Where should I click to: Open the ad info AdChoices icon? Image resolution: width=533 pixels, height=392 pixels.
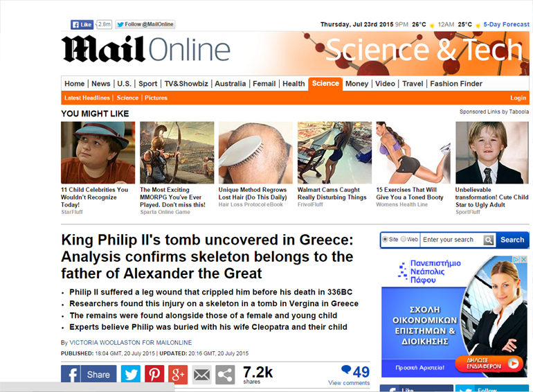tap(517, 260)
